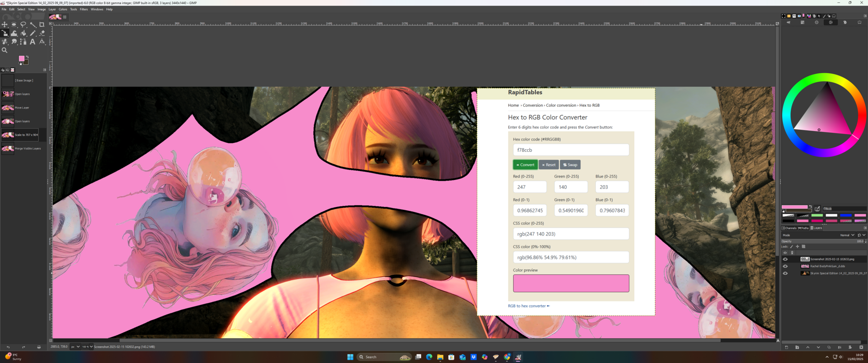This screenshot has width=868, height=363.
Task: Undo the last operation in the history dock
Action: click(x=8, y=347)
